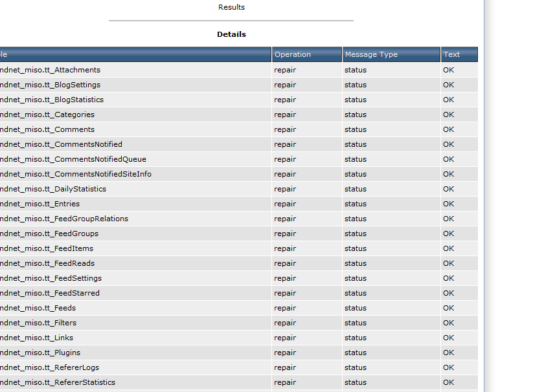Select the tt_Links table name cell

(x=135, y=338)
